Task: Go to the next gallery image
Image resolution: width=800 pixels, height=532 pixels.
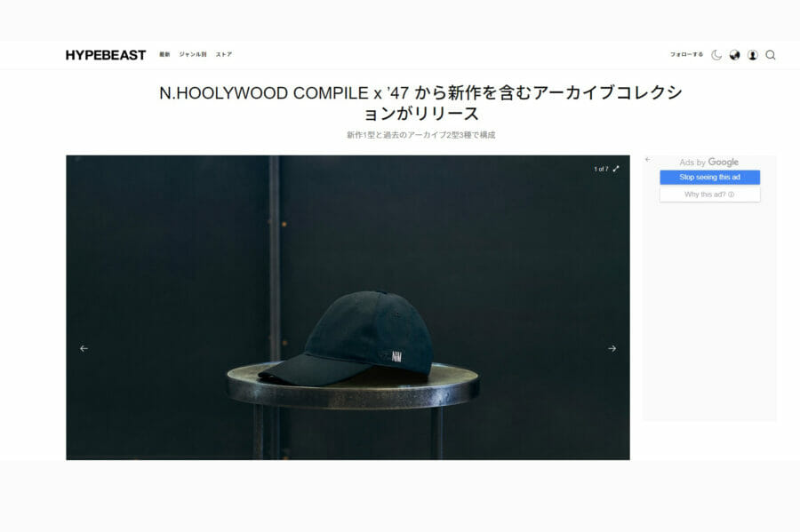Action: click(612, 348)
